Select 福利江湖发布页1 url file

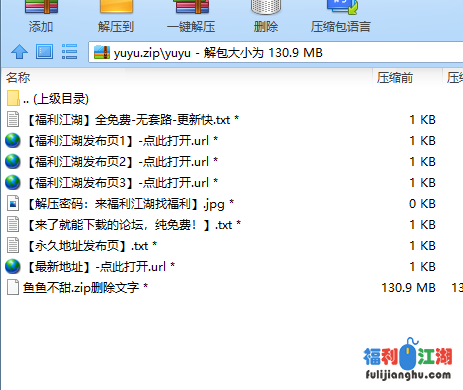tap(112, 141)
